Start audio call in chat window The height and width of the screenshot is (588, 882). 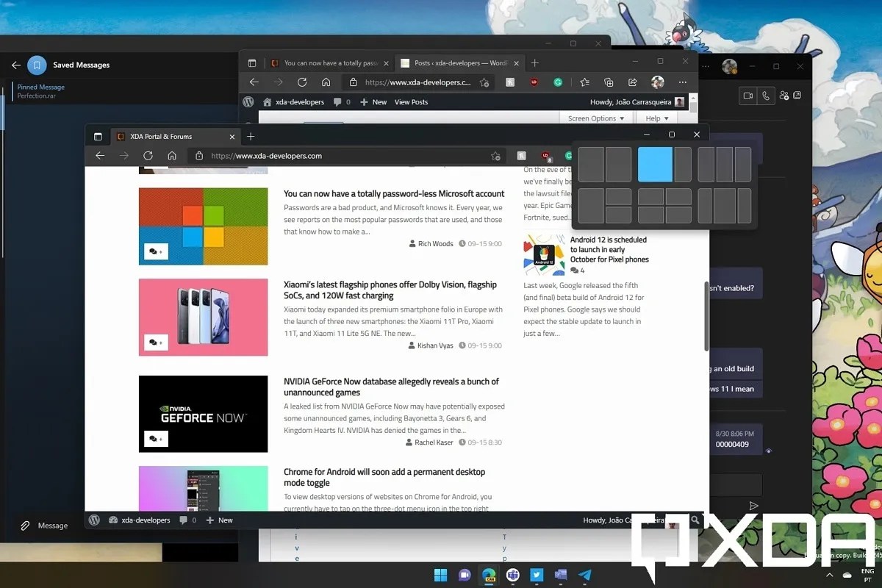click(766, 96)
